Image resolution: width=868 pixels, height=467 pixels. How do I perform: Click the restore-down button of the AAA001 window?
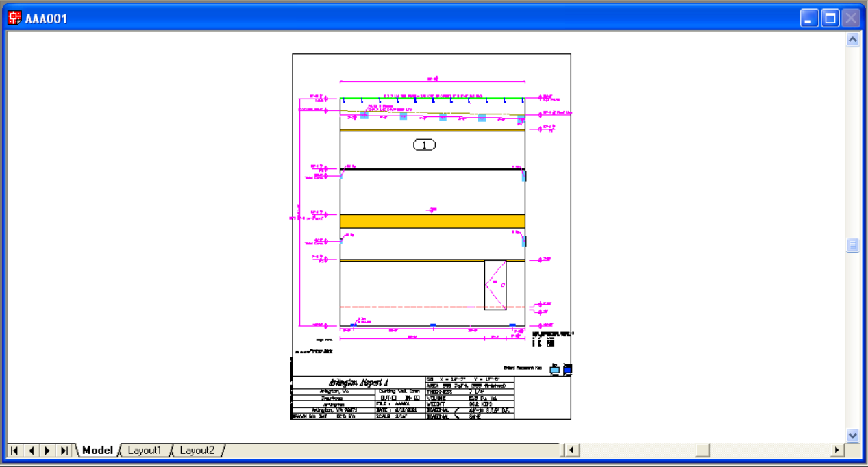[x=830, y=18]
